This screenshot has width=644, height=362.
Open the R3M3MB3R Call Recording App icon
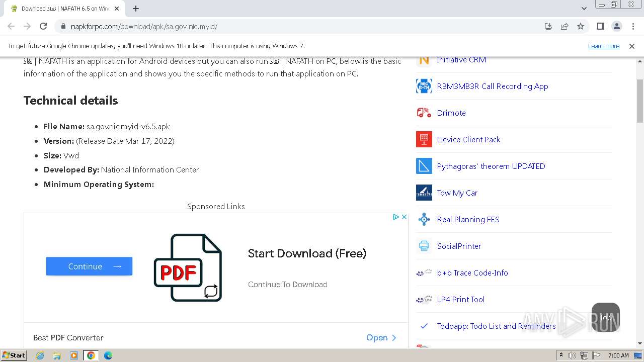424,86
